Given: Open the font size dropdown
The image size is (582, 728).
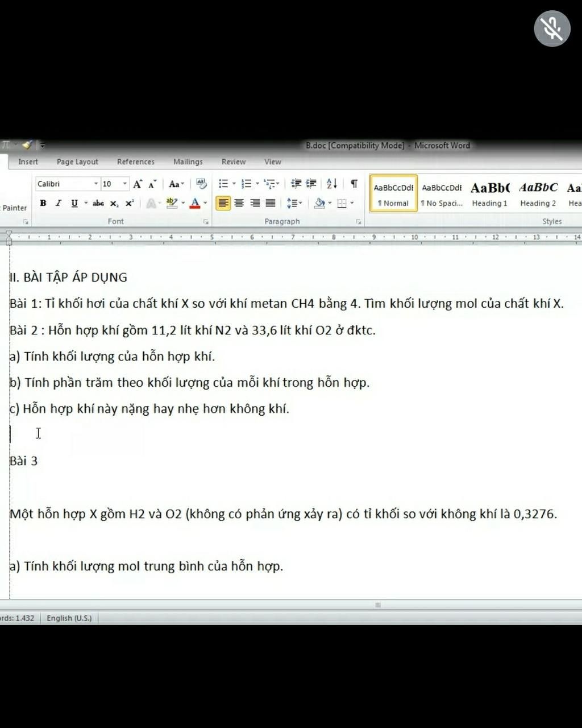Looking at the screenshot, I should [x=125, y=184].
